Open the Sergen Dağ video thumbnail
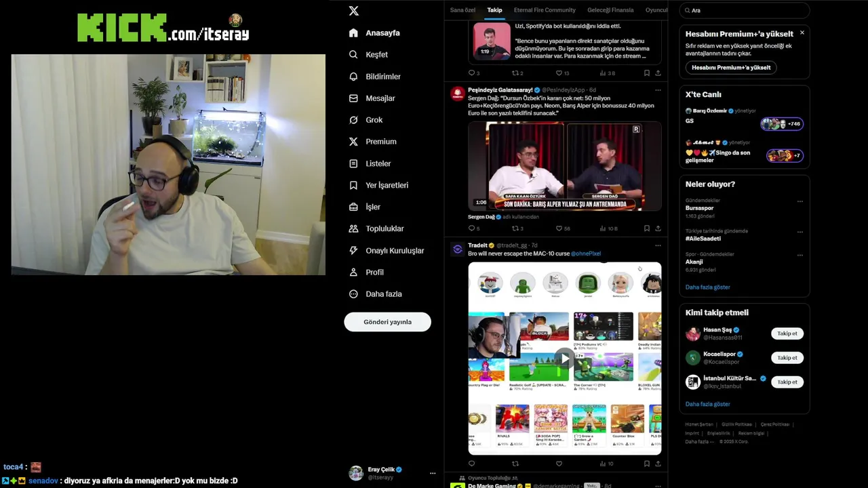868x488 pixels. click(564, 166)
